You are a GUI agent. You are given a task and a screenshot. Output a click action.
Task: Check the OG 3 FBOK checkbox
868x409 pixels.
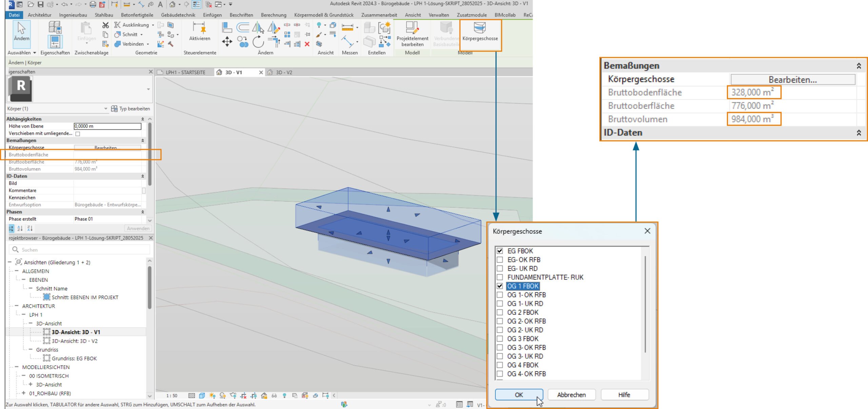tap(500, 339)
